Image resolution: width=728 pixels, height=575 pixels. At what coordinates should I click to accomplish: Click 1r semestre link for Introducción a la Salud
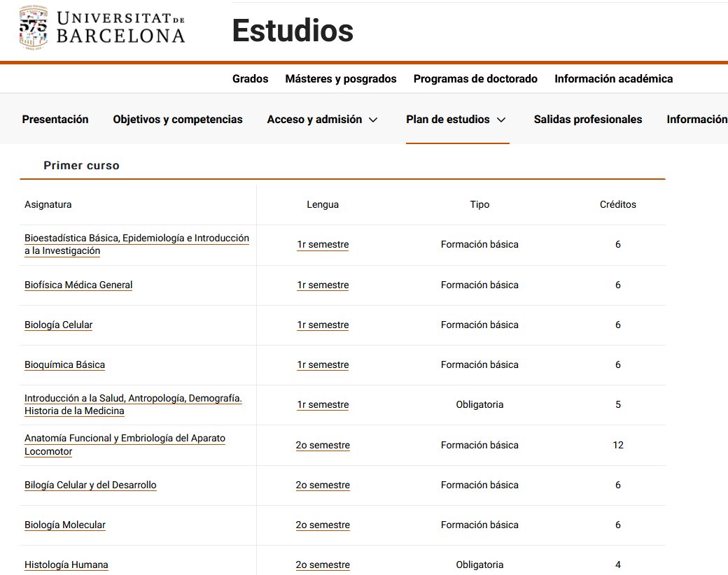(x=323, y=405)
